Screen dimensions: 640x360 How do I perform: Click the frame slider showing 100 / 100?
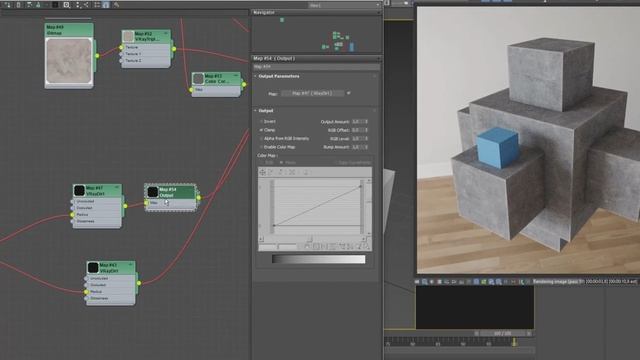tap(502, 333)
